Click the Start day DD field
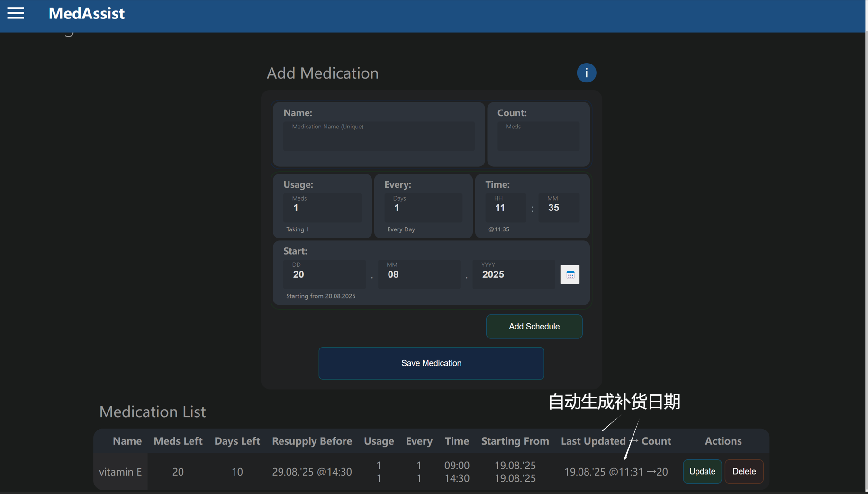The height and width of the screenshot is (494, 868). 325,274
